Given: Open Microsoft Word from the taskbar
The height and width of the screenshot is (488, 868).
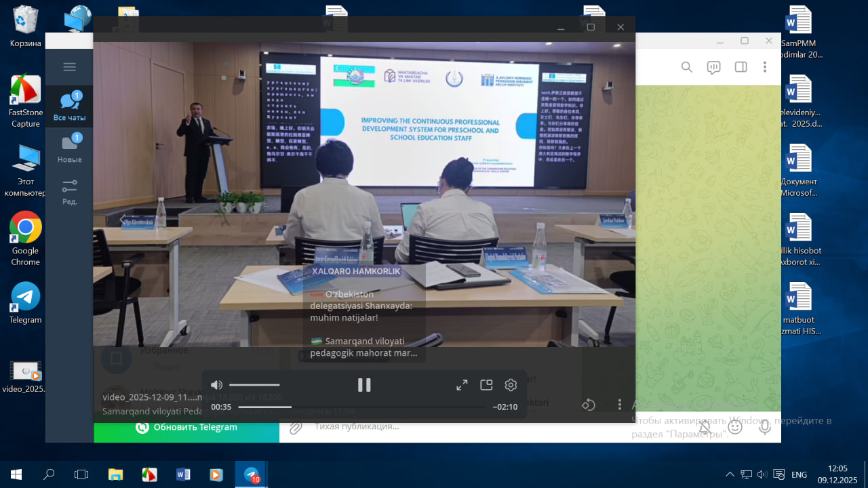Looking at the screenshot, I should 183,474.
